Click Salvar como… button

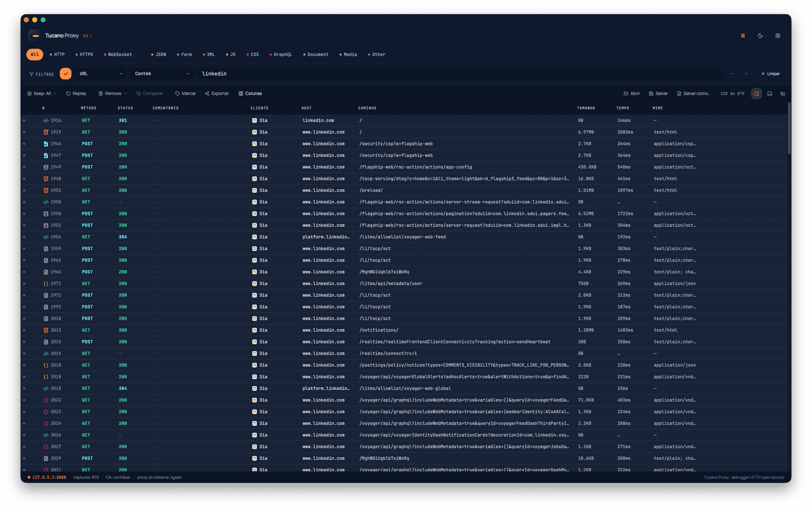click(693, 94)
